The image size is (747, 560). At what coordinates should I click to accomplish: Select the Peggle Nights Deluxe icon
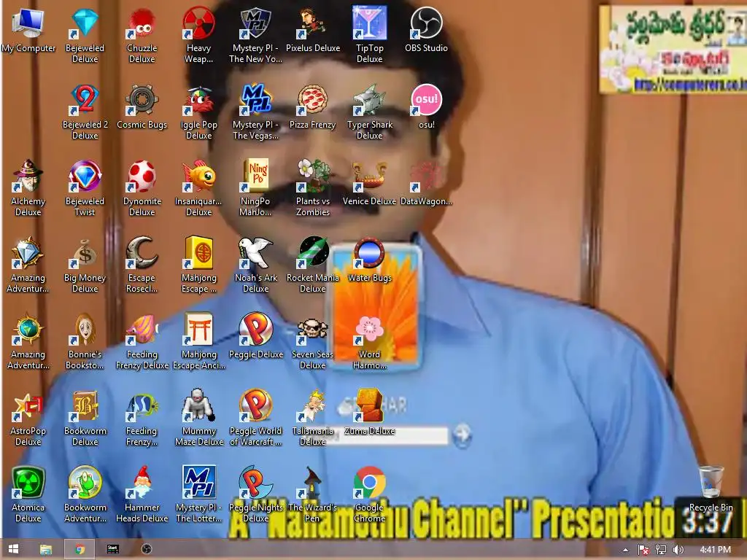pos(255,483)
